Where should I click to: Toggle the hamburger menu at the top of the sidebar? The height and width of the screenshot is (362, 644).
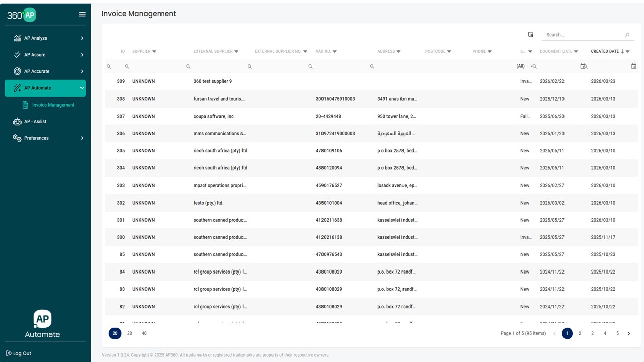[x=82, y=14]
